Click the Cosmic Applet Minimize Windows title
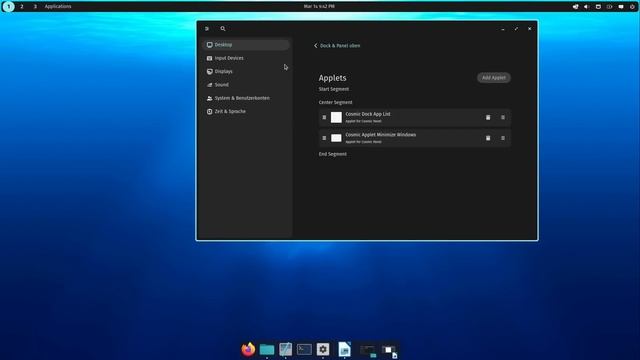 (380, 135)
